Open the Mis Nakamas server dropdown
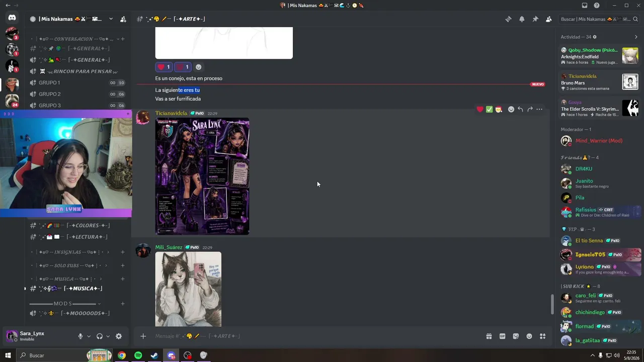 click(x=111, y=19)
